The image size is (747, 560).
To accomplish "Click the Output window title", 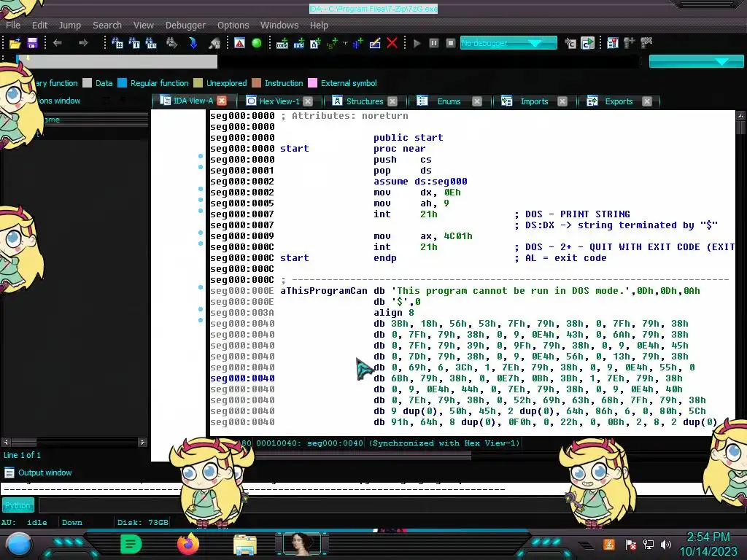I will point(44,472).
